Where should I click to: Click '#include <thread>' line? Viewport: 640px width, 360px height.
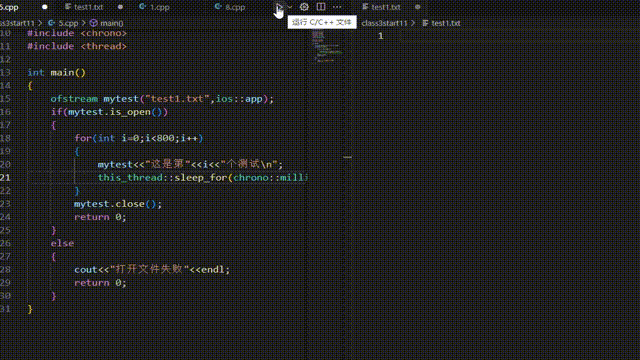pyautogui.click(x=77, y=46)
